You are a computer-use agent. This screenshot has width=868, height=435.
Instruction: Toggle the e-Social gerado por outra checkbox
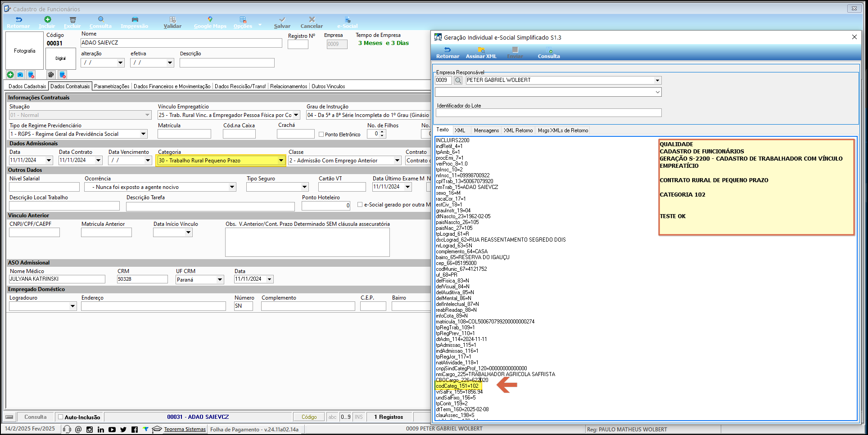pos(360,204)
